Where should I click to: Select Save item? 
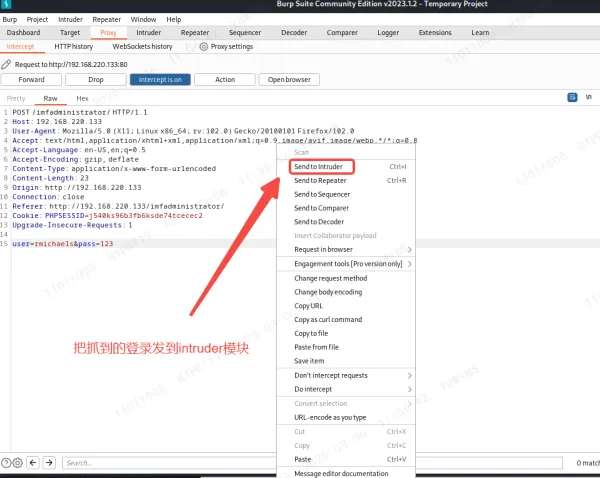pyautogui.click(x=346, y=361)
